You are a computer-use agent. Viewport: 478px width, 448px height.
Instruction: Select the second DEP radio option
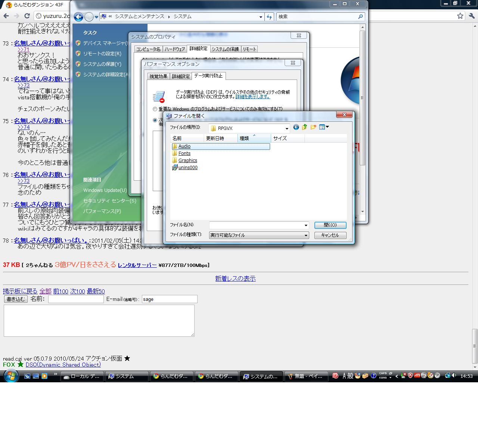[155, 120]
